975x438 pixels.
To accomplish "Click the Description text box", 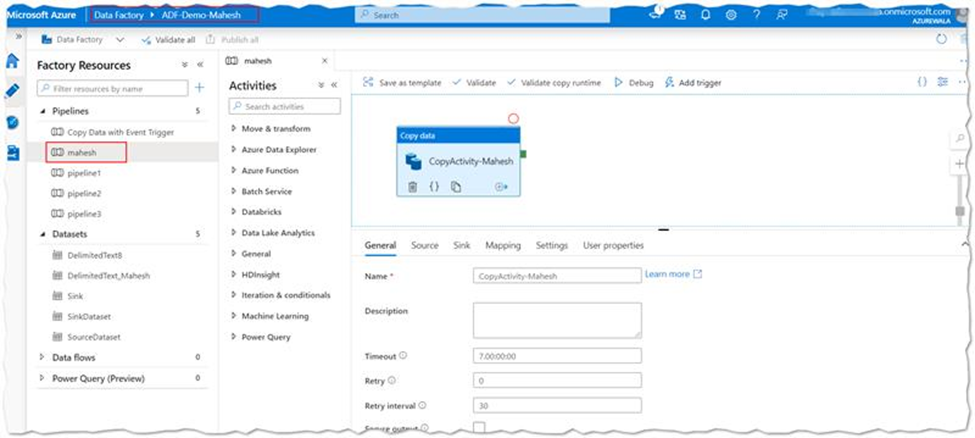I will [x=557, y=320].
